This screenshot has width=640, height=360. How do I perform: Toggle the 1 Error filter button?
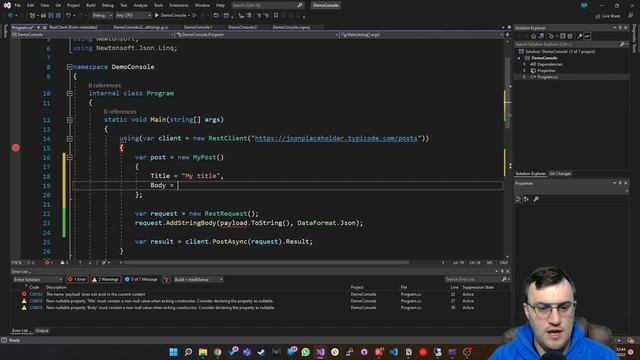(77, 279)
